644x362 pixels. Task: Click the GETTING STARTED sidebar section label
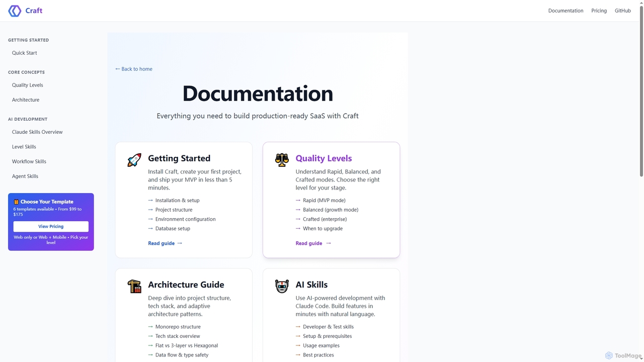(28, 40)
